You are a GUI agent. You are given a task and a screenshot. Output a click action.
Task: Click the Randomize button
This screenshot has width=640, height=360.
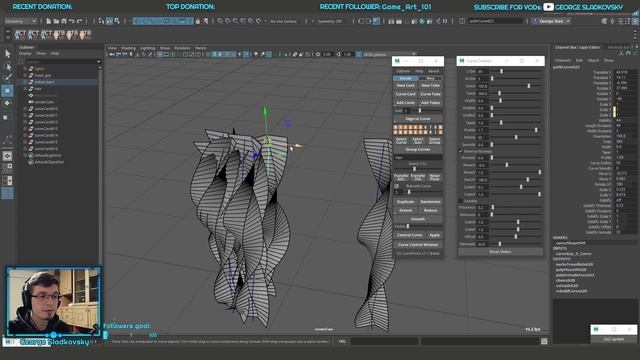(x=430, y=202)
